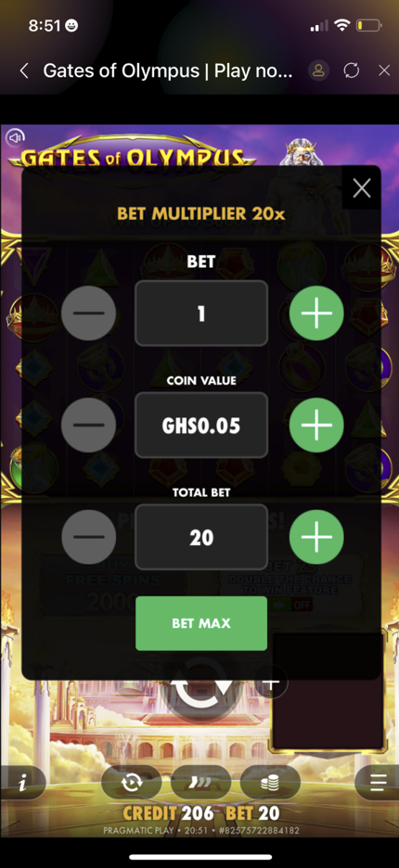Close the bet multiplier dialog

[361, 188]
